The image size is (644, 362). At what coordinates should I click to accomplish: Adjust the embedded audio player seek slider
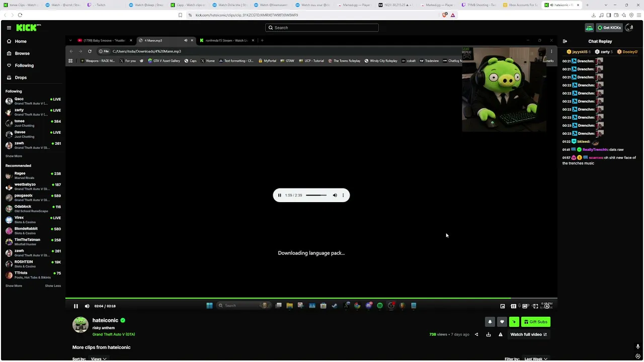click(316, 195)
